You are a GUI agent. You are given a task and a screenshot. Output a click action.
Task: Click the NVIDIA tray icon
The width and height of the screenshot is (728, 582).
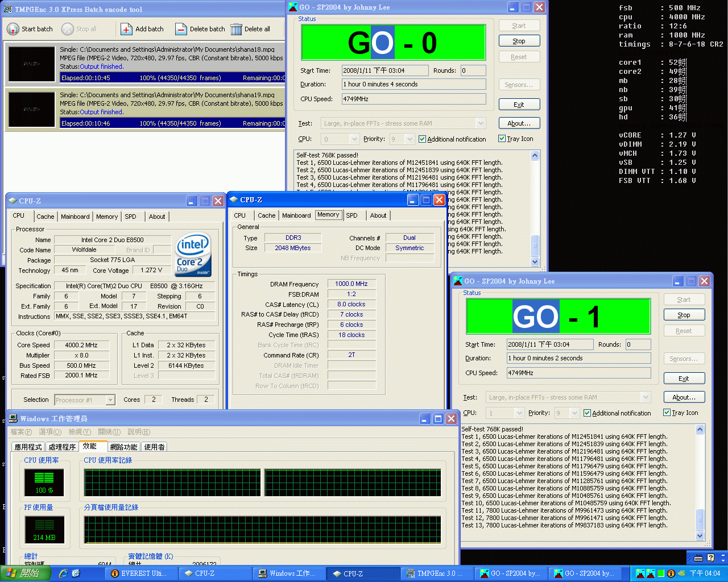681,573
